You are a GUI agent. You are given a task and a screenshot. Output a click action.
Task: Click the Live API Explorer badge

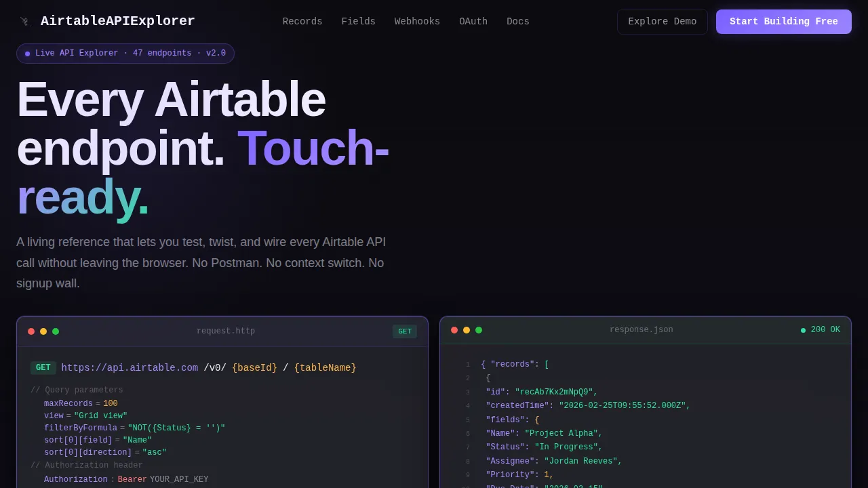coord(125,54)
